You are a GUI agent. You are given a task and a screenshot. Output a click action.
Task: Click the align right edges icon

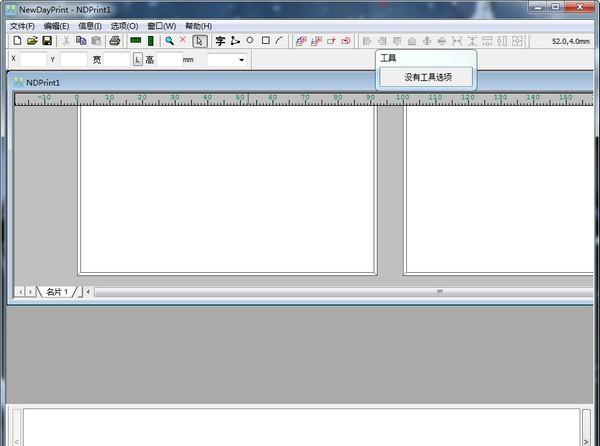click(x=382, y=41)
